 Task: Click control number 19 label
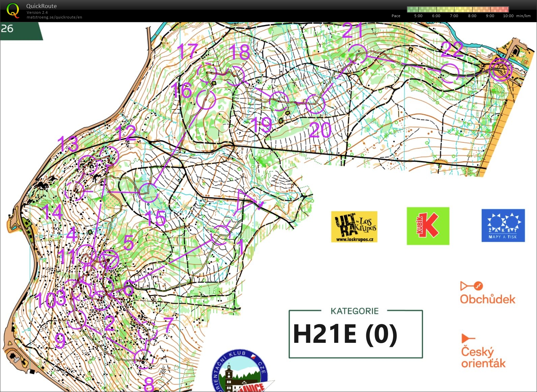pyautogui.click(x=262, y=125)
